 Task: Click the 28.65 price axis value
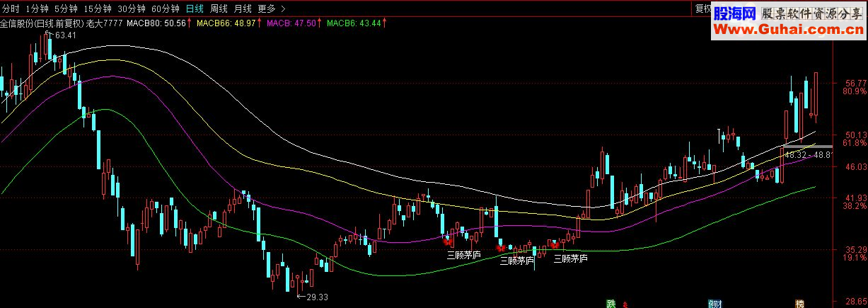[855, 302]
